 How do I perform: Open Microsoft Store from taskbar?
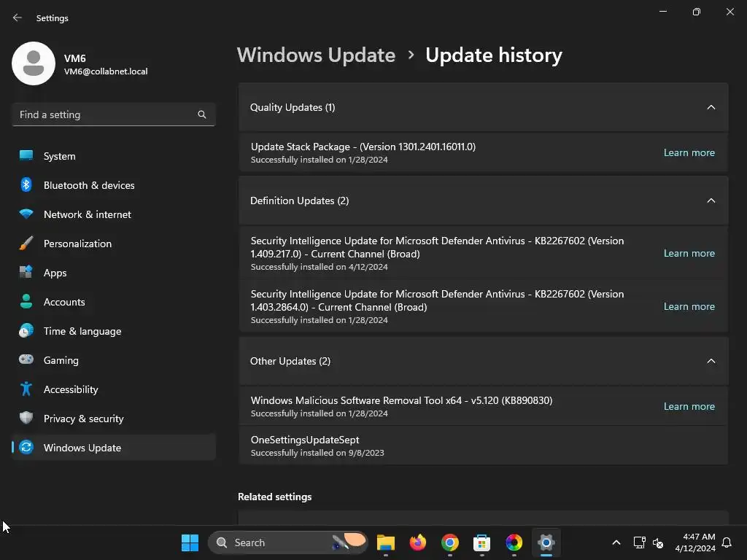coord(481,542)
